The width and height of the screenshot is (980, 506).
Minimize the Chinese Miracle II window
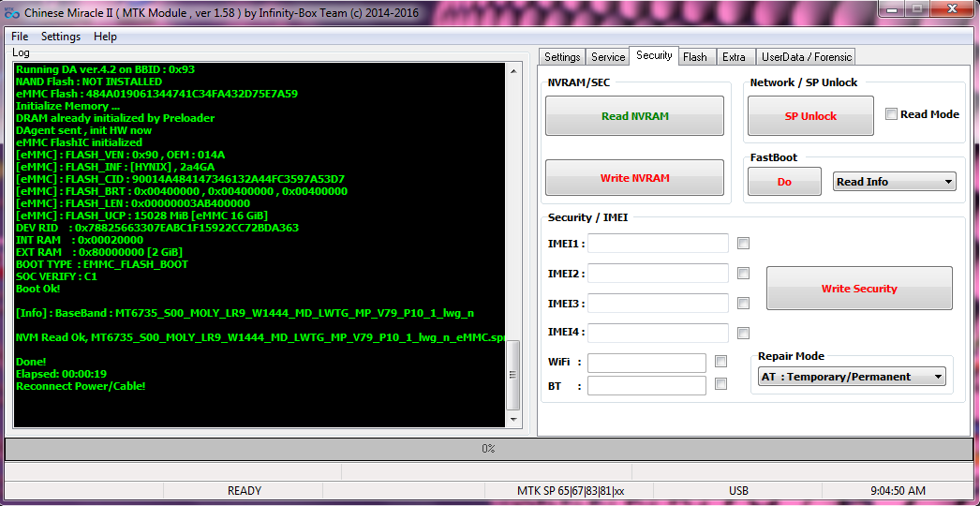(x=893, y=8)
